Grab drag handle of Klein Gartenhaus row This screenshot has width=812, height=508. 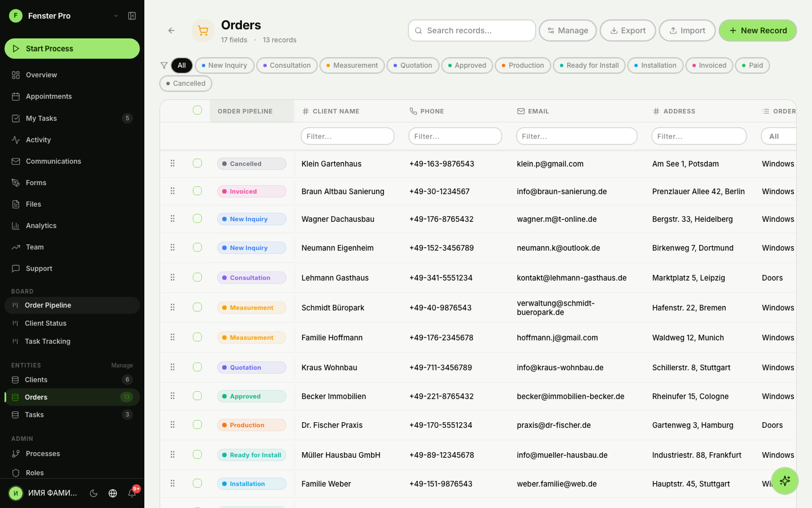(x=173, y=164)
